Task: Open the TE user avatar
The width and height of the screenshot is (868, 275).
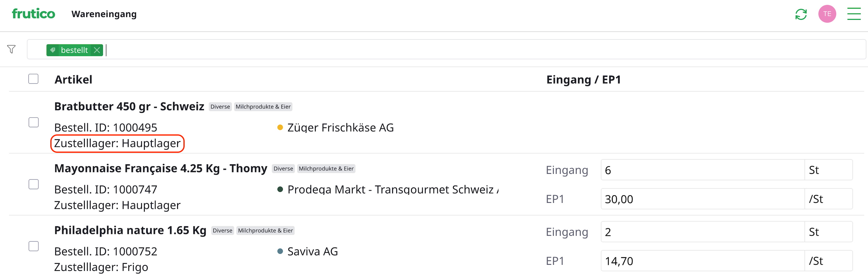Action: tap(827, 14)
